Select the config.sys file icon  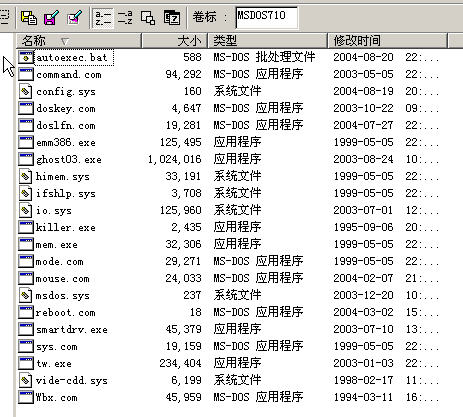(26, 91)
